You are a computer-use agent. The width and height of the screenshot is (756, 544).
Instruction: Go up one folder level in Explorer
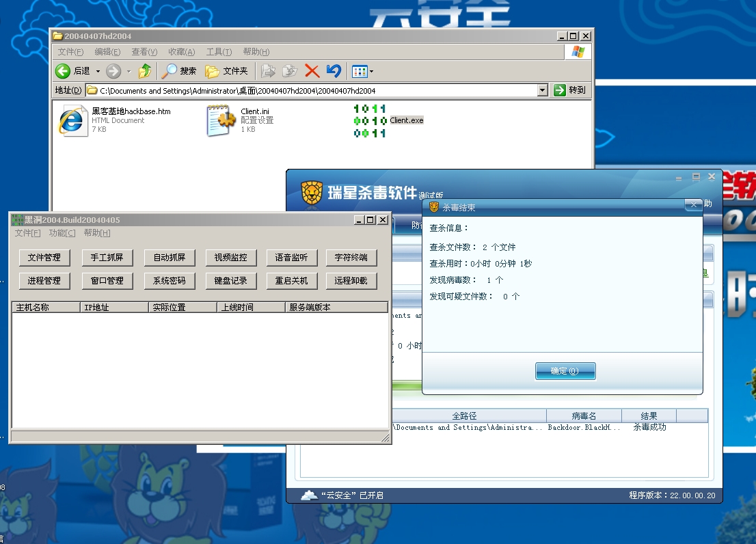(x=145, y=71)
